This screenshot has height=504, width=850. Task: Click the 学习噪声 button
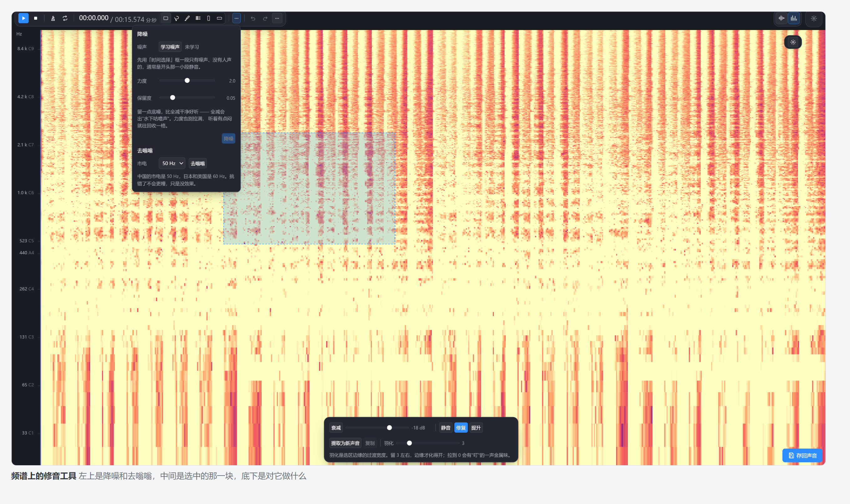[170, 47]
